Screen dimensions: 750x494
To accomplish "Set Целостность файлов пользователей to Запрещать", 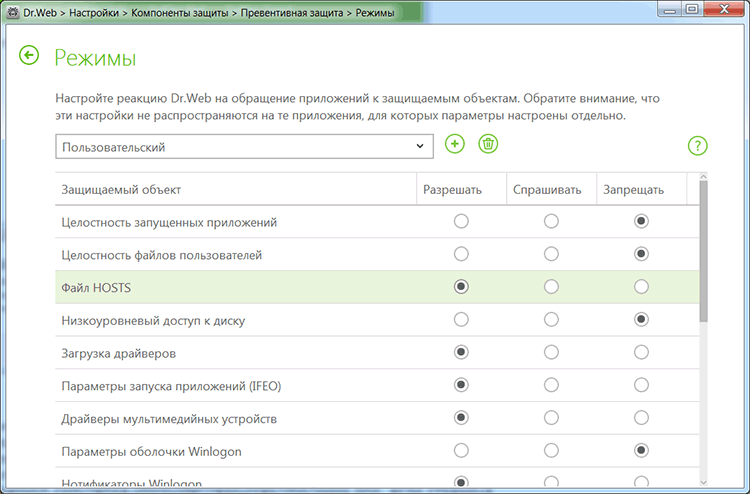I will (641, 254).
